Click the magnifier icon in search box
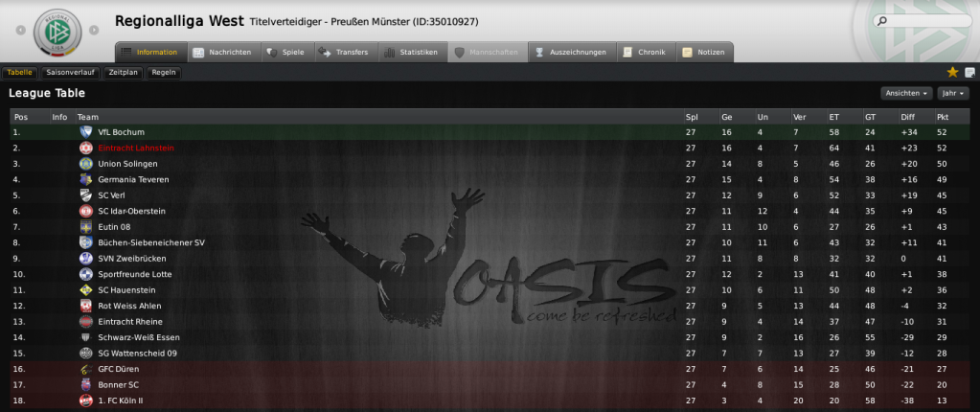The height and width of the screenshot is (412, 980). pos(882,21)
